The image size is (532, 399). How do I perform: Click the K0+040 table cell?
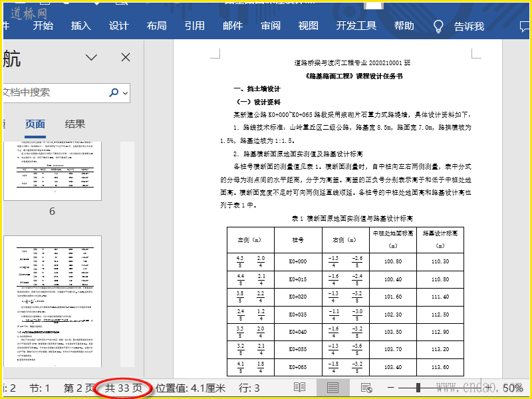click(x=297, y=332)
